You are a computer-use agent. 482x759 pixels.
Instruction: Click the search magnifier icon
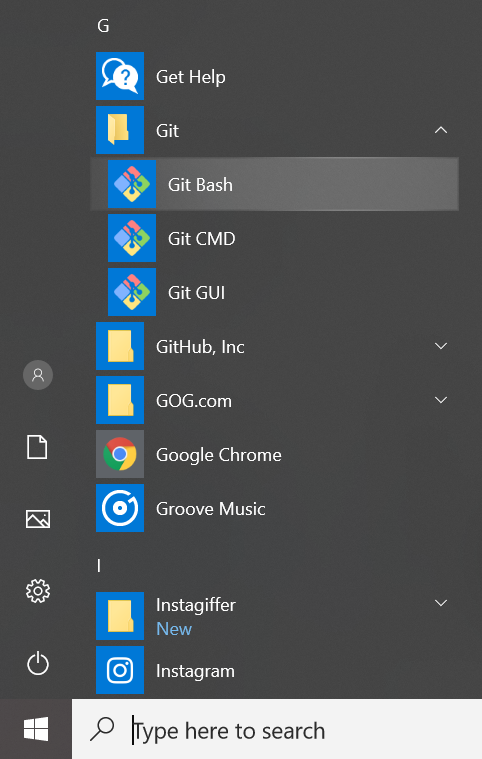pos(102,729)
